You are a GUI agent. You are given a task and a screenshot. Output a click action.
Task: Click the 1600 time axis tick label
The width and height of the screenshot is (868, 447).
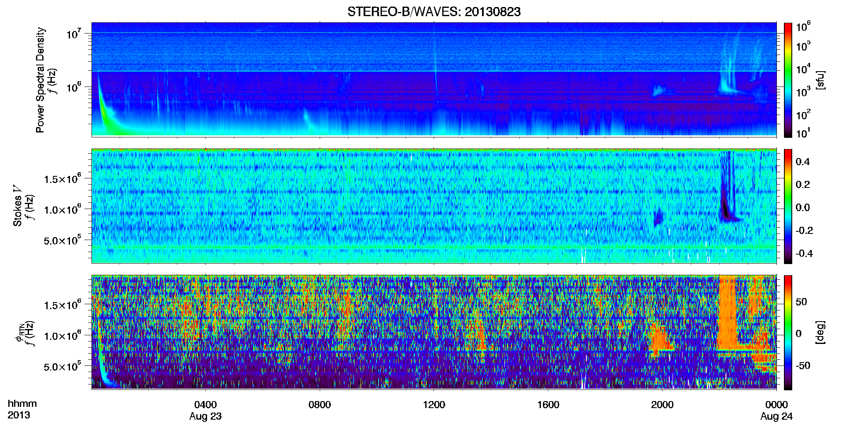click(x=548, y=404)
